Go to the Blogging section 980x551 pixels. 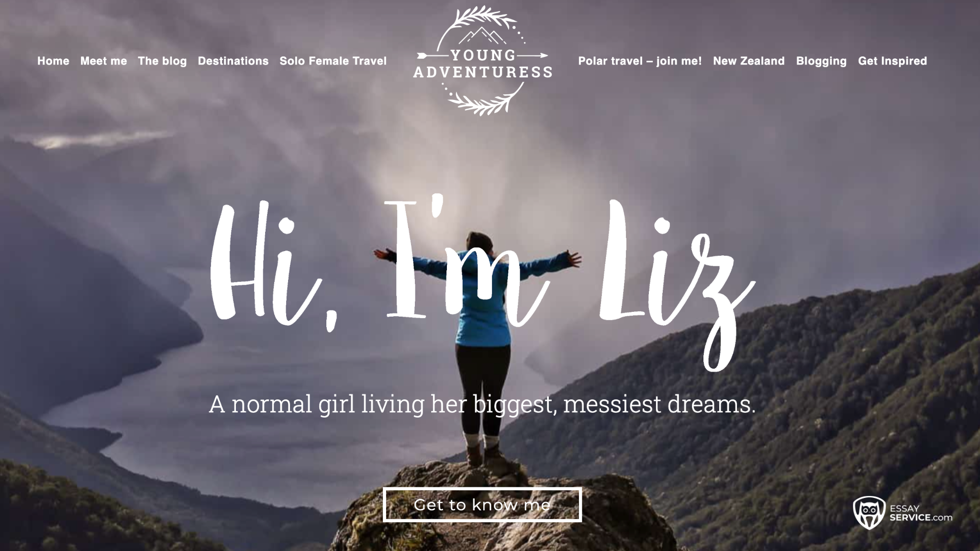821,61
